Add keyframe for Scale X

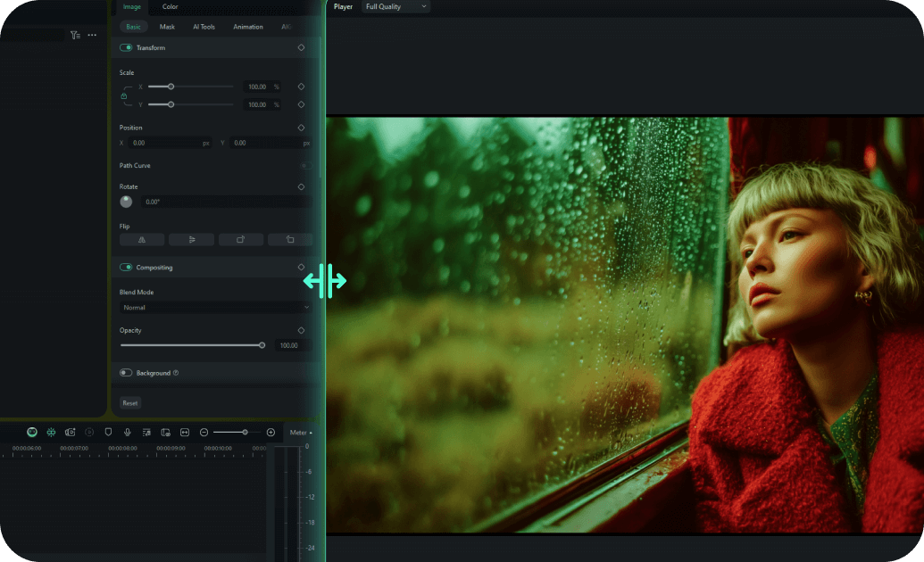tap(301, 87)
